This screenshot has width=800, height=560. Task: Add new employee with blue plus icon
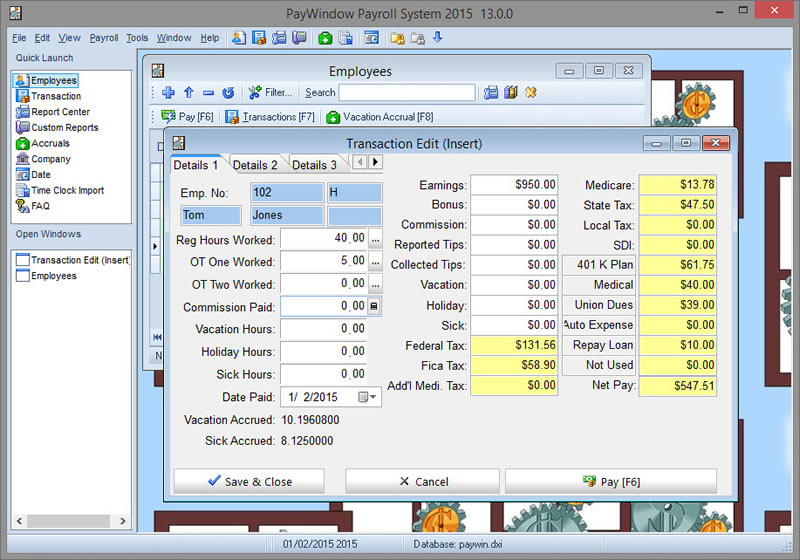(x=168, y=92)
